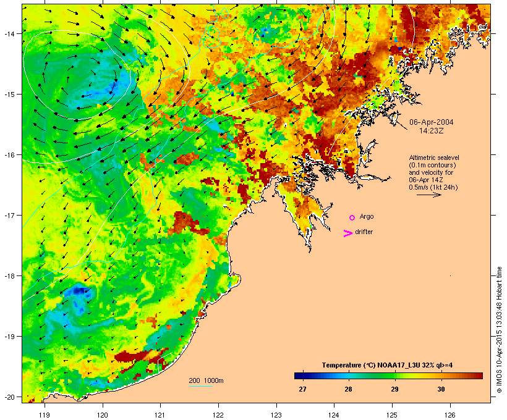Click the '200 1000m' depth contour label
This screenshot has width=507, height=420.
pos(206,380)
